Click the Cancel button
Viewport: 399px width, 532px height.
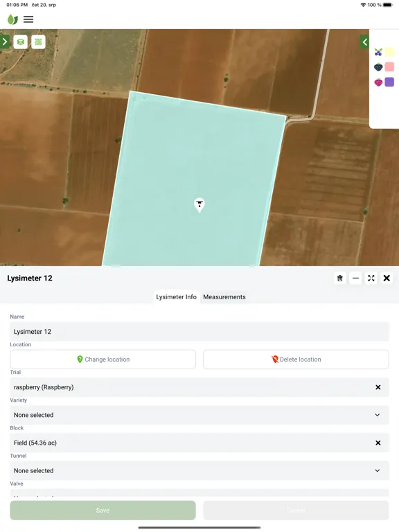click(x=296, y=511)
